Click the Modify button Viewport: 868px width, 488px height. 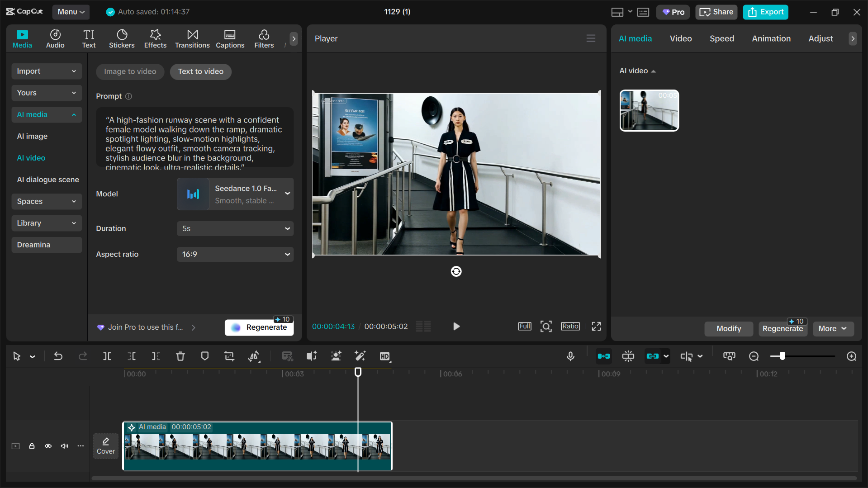[x=728, y=329]
